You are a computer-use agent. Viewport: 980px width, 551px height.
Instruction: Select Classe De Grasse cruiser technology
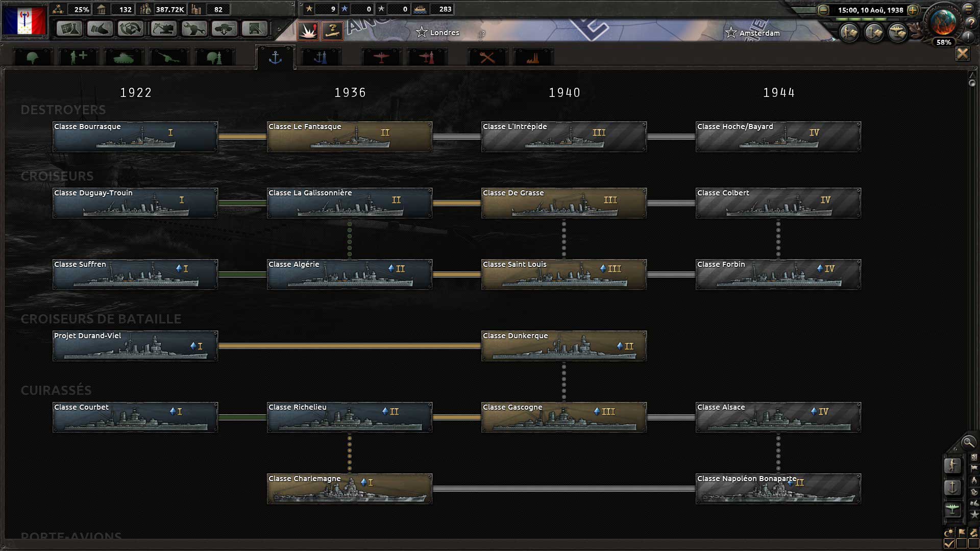pyautogui.click(x=564, y=203)
